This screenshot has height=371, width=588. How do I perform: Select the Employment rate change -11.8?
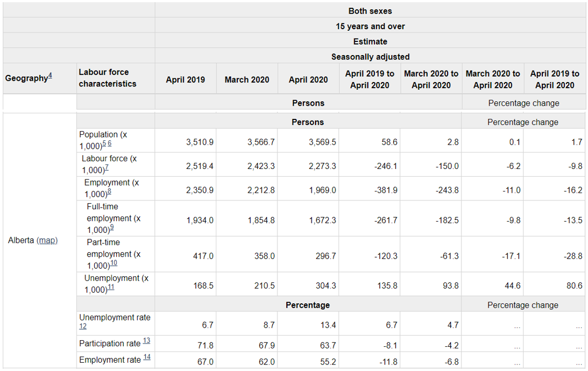[x=388, y=362]
